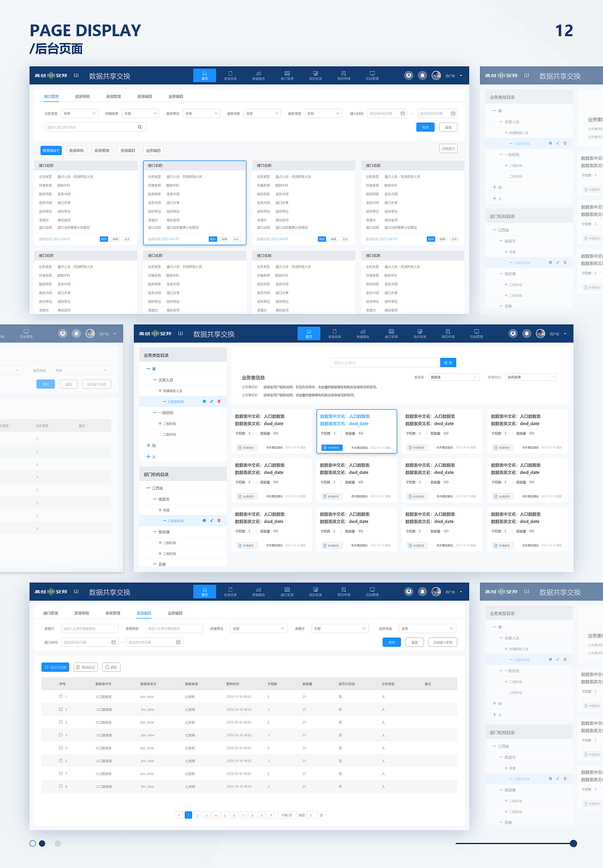Open 我的申请 icon in top window navbar
Screen dimensions: 603x868
(344, 75)
